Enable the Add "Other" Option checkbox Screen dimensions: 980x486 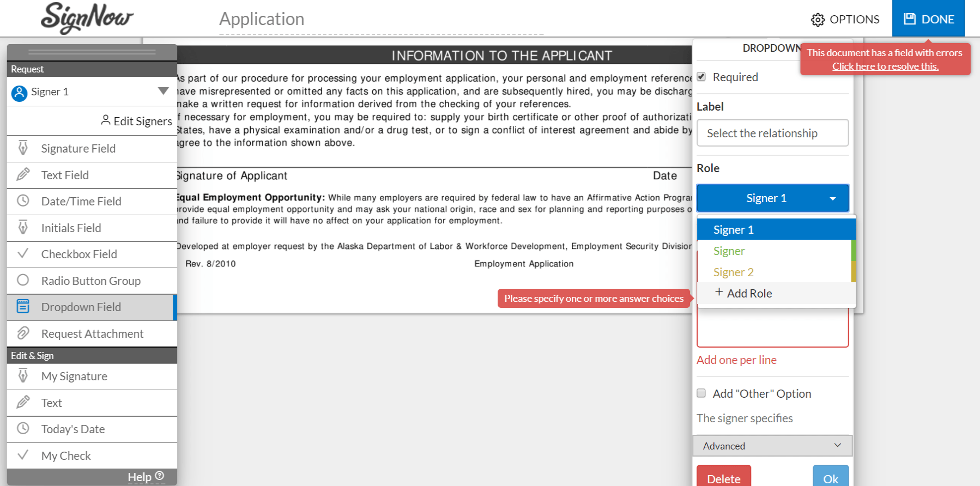pyautogui.click(x=701, y=393)
